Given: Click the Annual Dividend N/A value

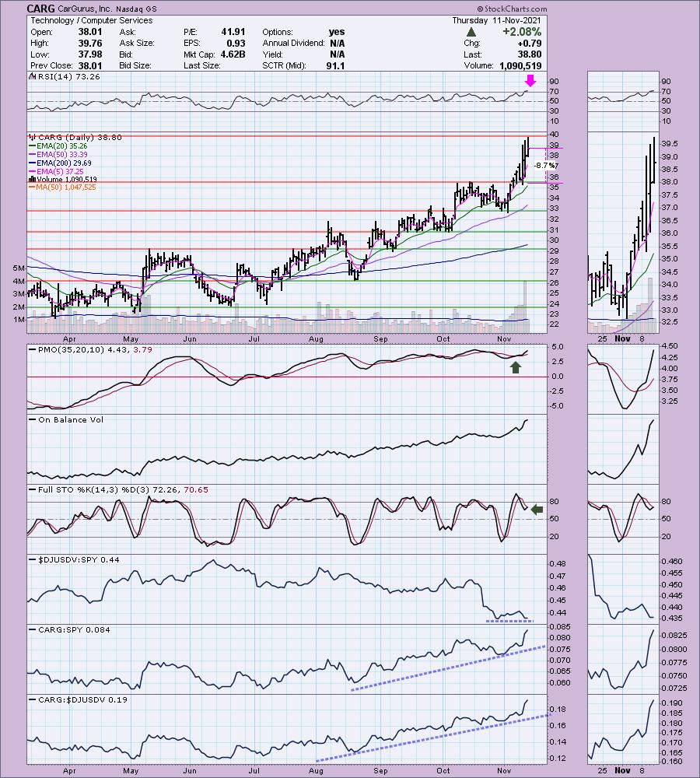Looking at the screenshot, I should click(x=338, y=43).
